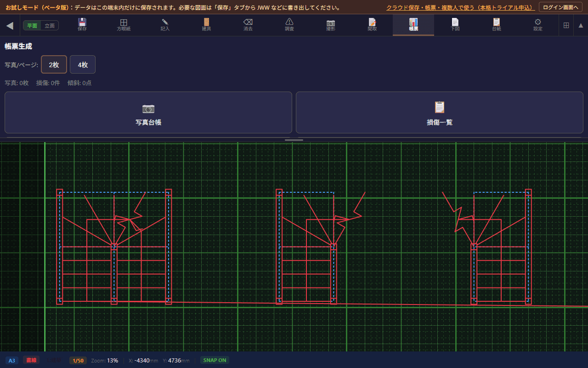Screen dimensions: 588x368
Task: Open the 設定 settings gear
Action: coord(538,25)
